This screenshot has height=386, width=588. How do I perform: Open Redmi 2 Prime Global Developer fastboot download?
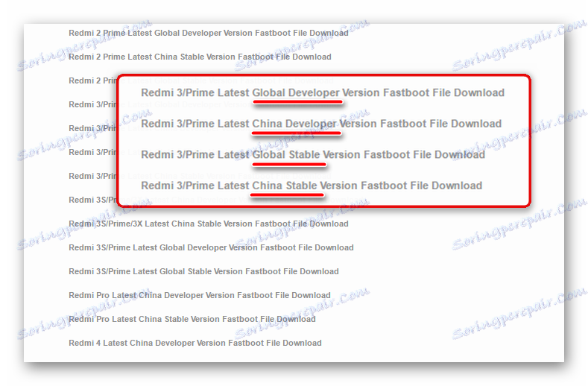(209, 33)
